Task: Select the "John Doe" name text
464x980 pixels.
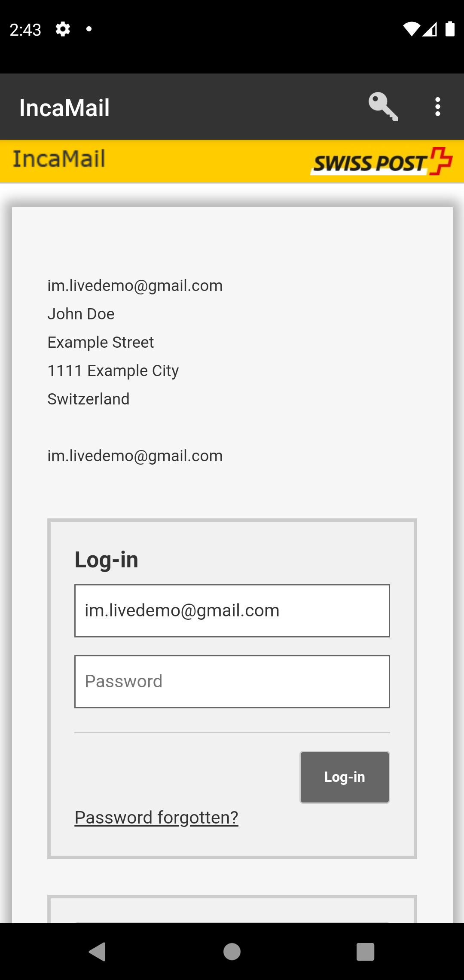Action: tap(81, 314)
